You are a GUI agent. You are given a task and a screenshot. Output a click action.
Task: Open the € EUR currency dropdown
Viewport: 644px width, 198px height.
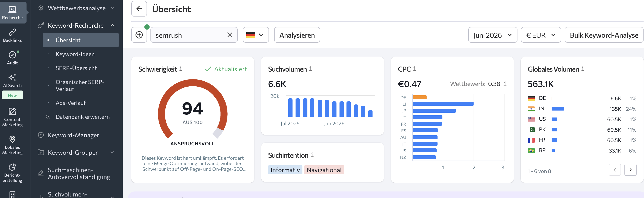click(541, 35)
